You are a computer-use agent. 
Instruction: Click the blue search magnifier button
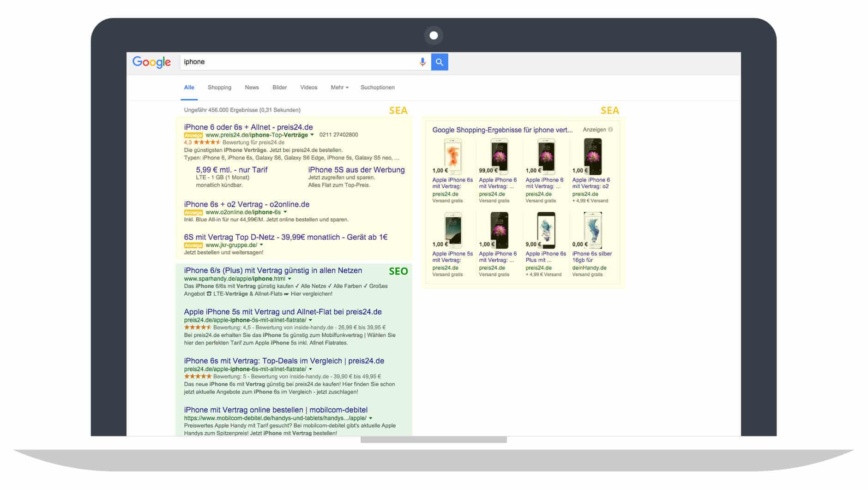pyautogui.click(x=440, y=62)
